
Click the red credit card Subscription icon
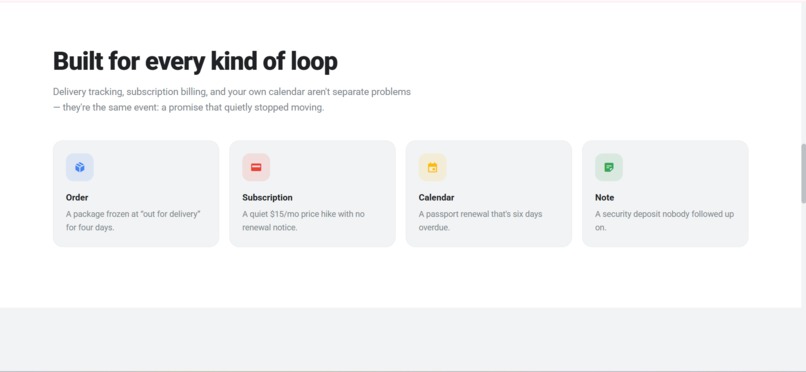[x=256, y=168]
